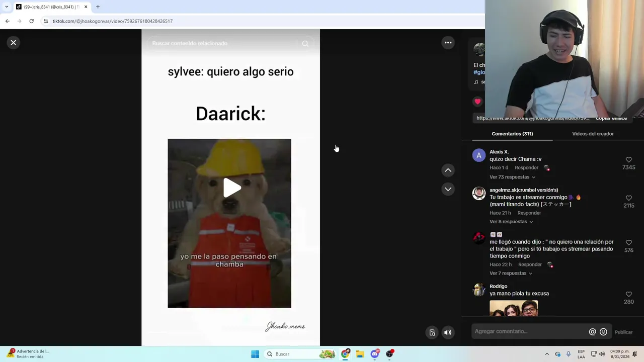This screenshot has height=362, width=644.
Task: Like the 'me llegó cuando dijo' comment
Action: pyautogui.click(x=628, y=243)
